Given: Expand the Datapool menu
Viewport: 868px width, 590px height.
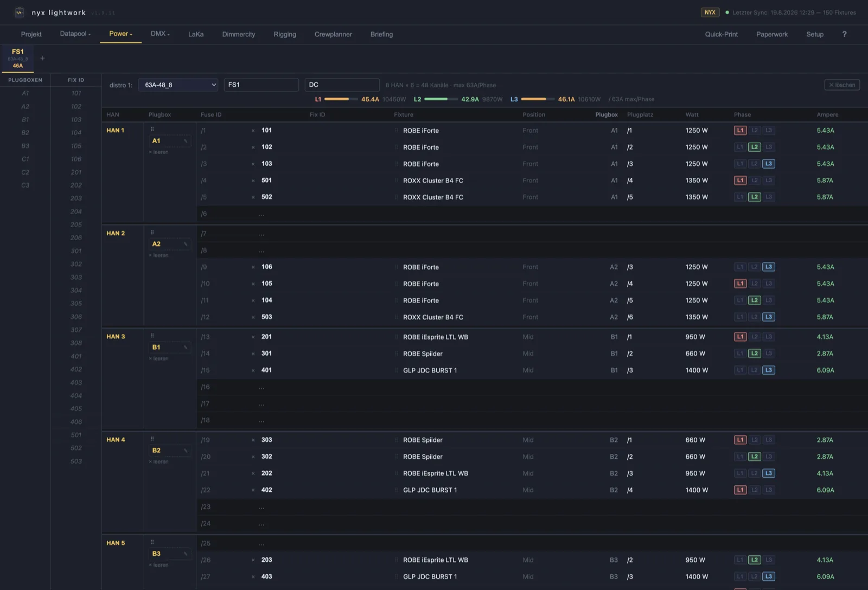Looking at the screenshot, I should [x=75, y=34].
